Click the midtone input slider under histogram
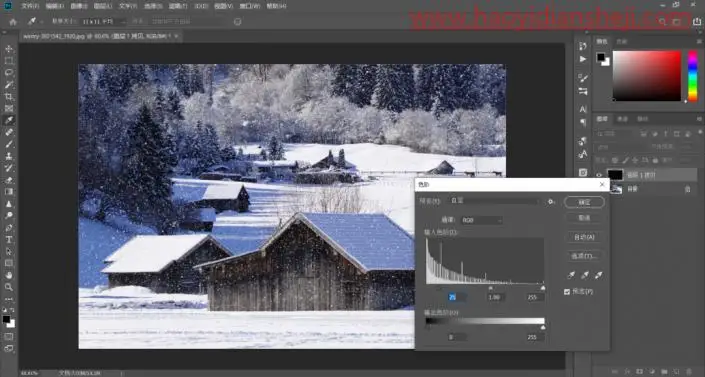 pyautogui.click(x=491, y=287)
